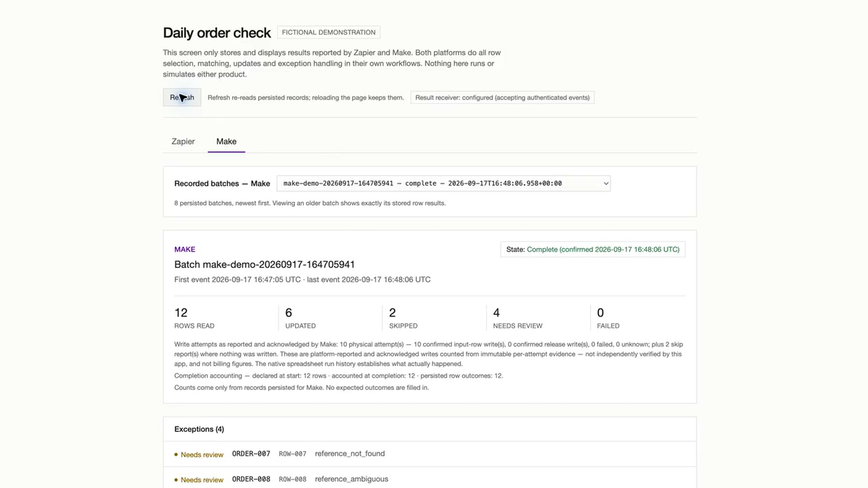Click the 2 SKIPPED count
Viewport: 868px width, 488px height.
pos(403,318)
